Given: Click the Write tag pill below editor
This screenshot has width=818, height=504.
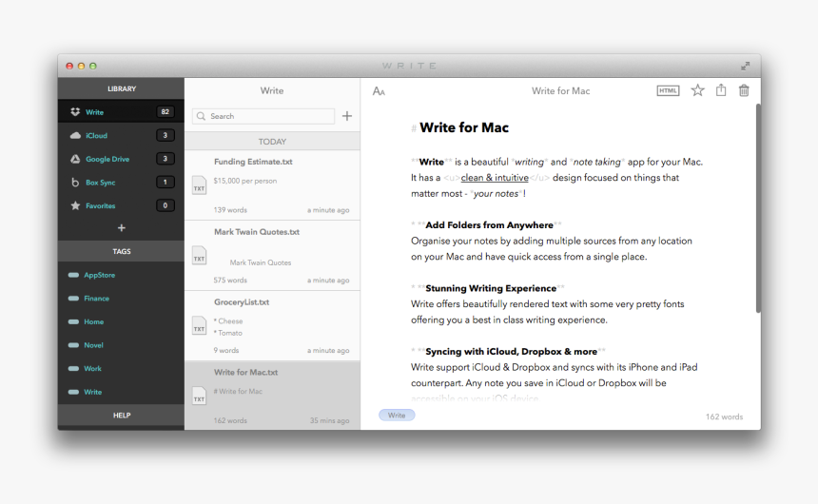Looking at the screenshot, I should 397,416.
